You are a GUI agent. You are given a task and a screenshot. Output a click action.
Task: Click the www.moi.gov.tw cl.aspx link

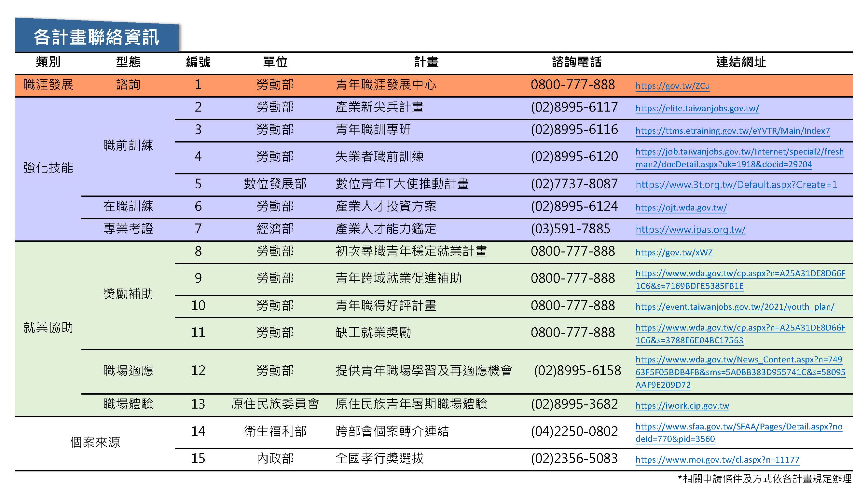(717, 460)
